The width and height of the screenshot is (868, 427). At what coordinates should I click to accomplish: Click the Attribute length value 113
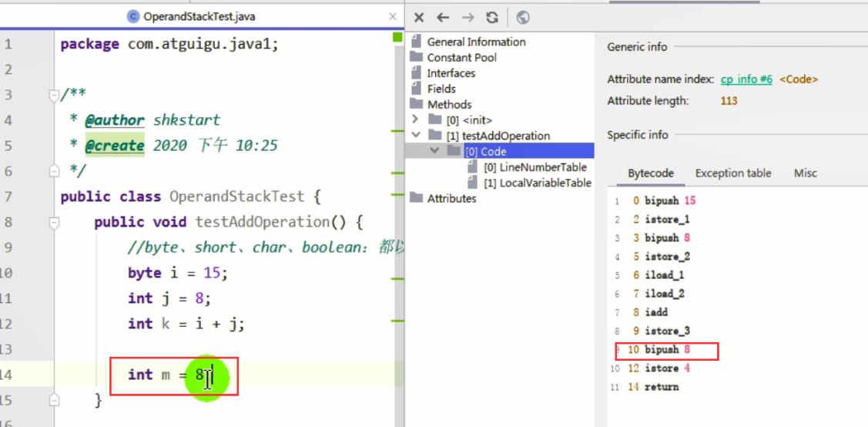729,101
